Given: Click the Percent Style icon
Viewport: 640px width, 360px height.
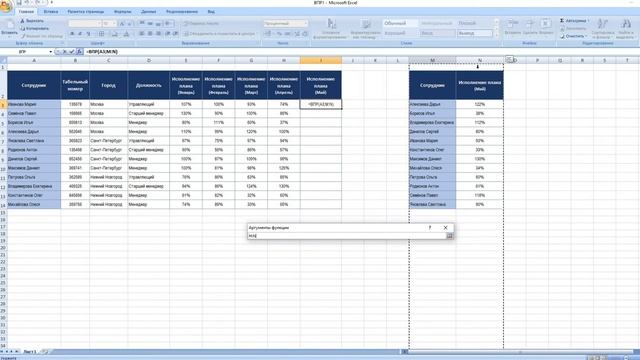Looking at the screenshot, I should pos(279,33).
